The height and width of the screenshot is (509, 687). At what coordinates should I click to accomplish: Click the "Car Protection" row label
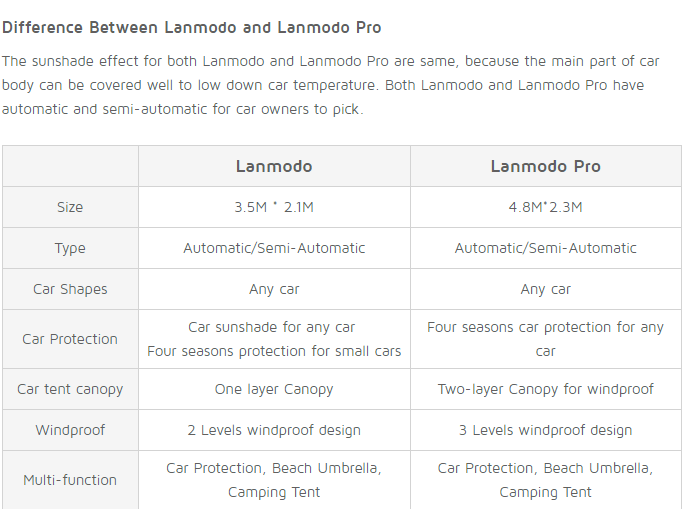click(x=70, y=339)
